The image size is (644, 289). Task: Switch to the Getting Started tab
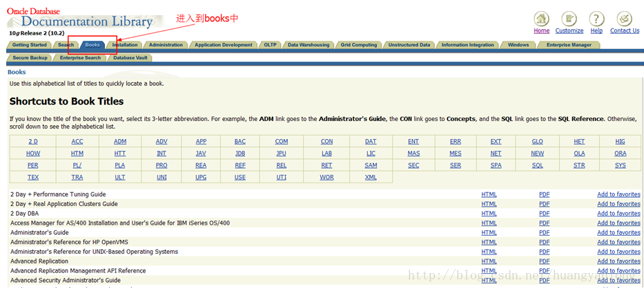[x=29, y=45]
